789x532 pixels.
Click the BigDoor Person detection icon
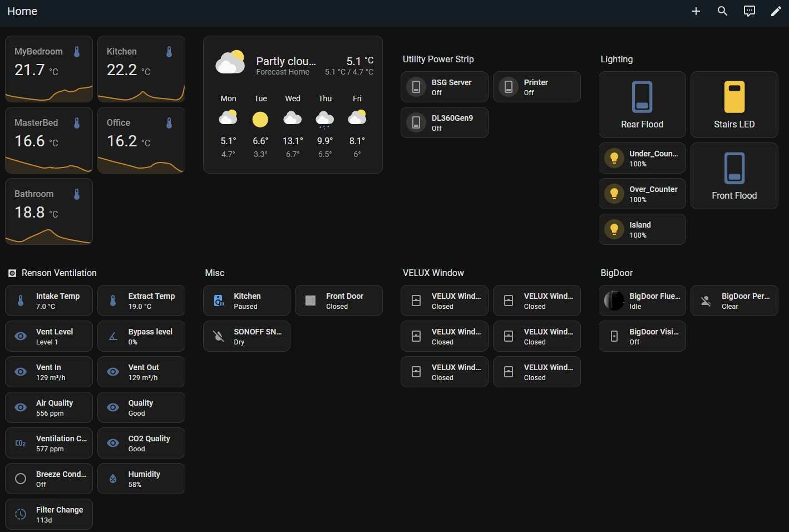click(x=706, y=301)
